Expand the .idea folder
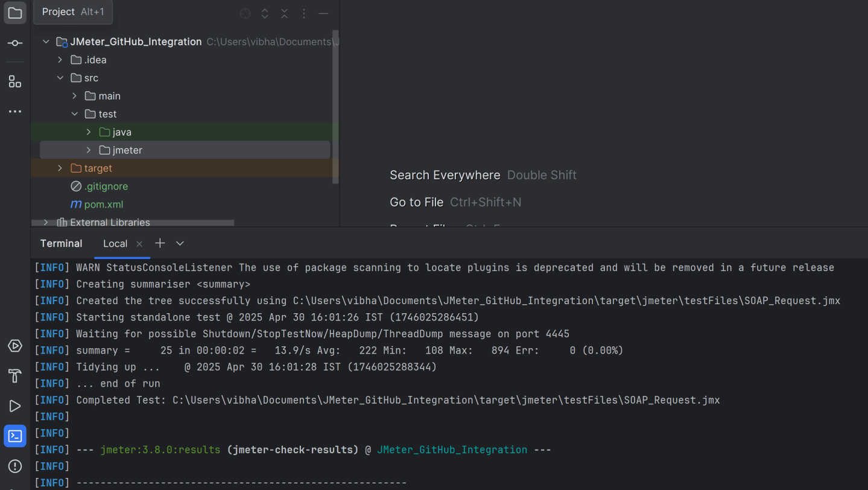This screenshot has height=490, width=868. click(60, 60)
